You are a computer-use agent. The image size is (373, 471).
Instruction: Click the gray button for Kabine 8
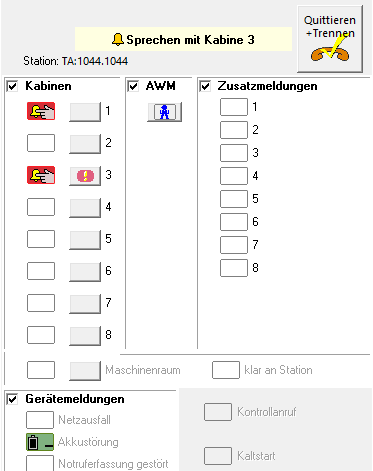pos(85,336)
